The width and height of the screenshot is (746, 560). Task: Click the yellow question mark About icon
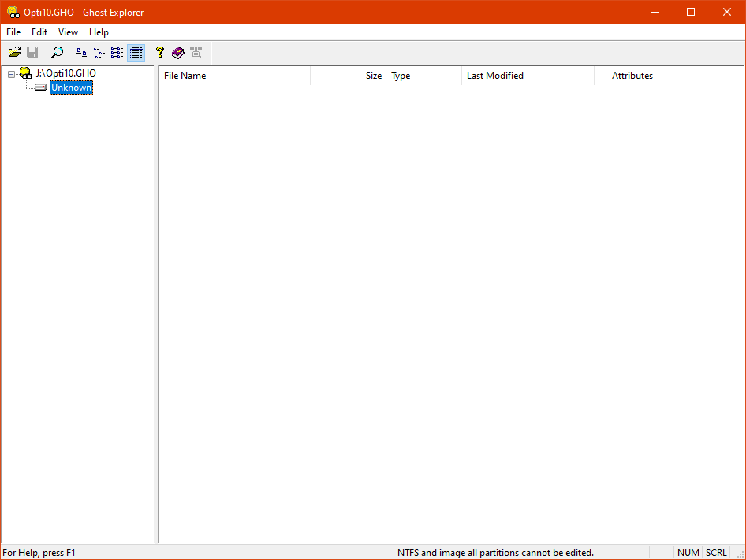point(160,52)
